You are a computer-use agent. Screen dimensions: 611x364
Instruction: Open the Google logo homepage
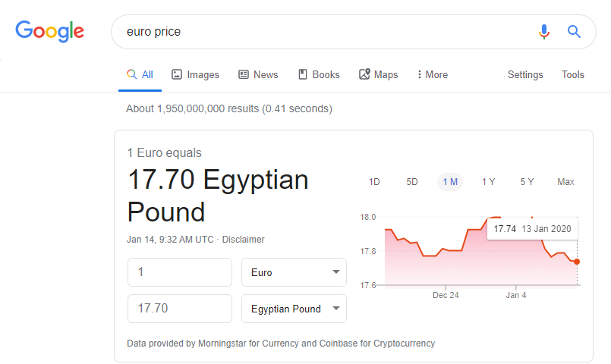(x=49, y=31)
